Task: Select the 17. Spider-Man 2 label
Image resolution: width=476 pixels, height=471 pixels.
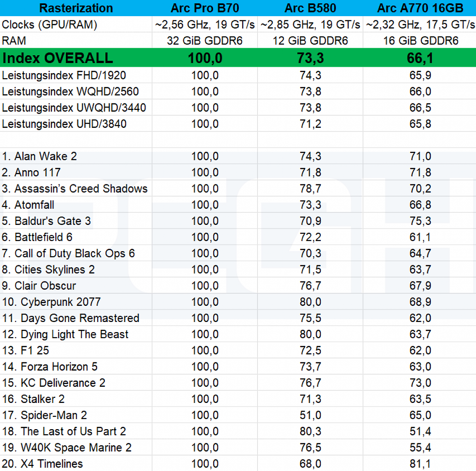Action: (x=44, y=415)
